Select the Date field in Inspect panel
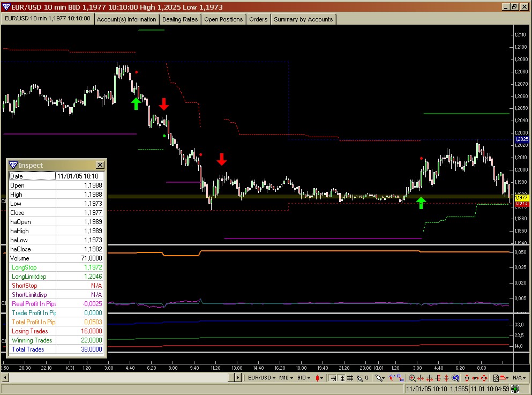This screenshot has height=395, width=532. pyautogui.click(x=32, y=176)
